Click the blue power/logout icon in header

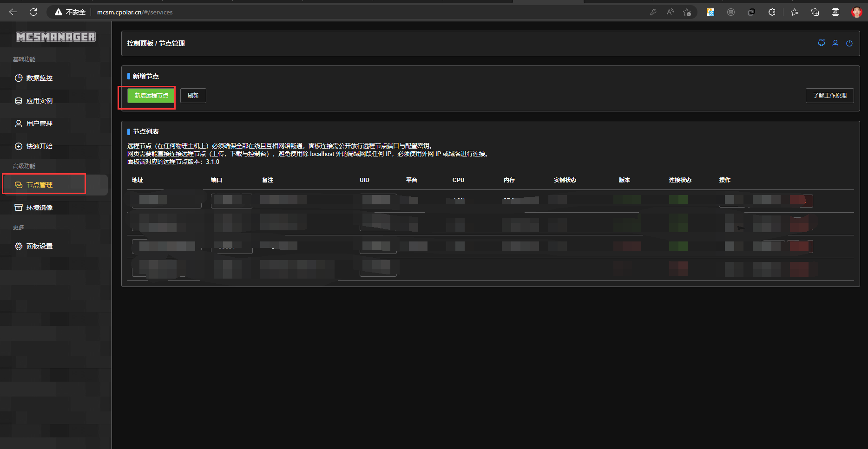pyautogui.click(x=849, y=43)
